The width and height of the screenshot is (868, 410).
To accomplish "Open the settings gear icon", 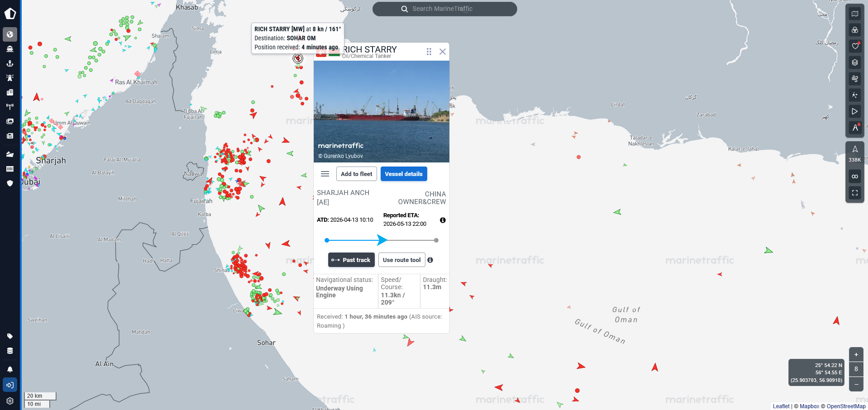I will [10, 401].
